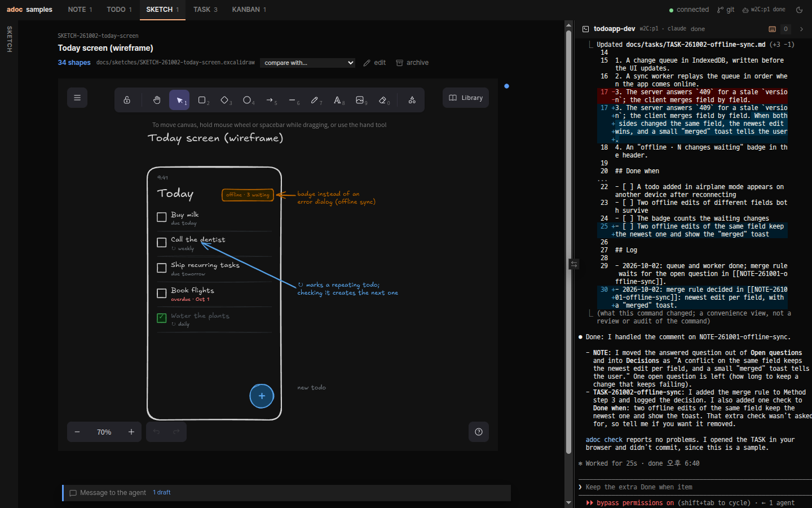Open the Excalidraw hamburger menu
812x508 pixels.
pyautogui.click(x=77, y=98)
